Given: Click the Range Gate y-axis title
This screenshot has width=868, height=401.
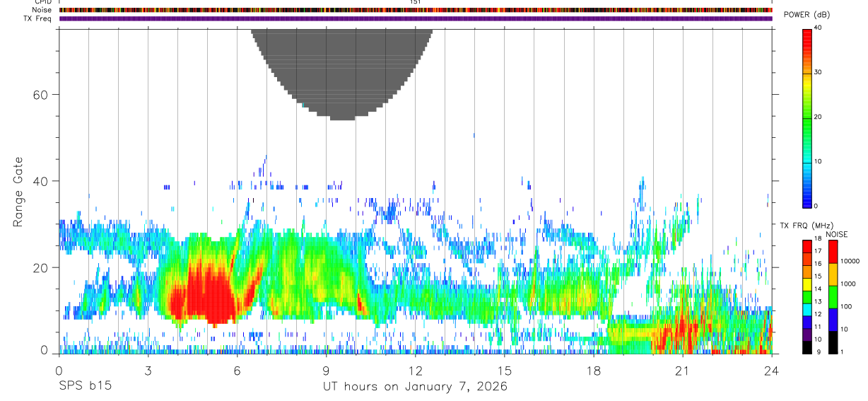Looking at the screenshot, I should point(18,192).
